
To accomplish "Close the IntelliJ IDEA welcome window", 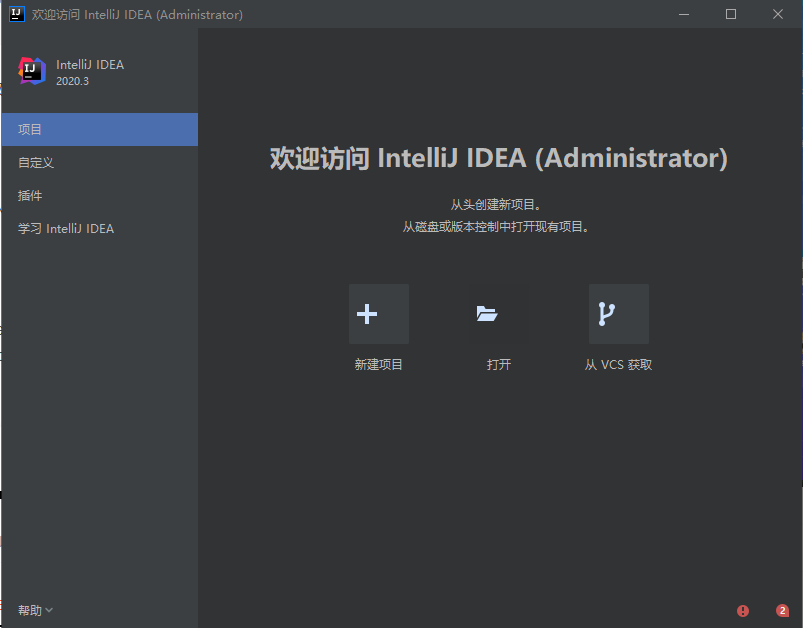I will click(778, 14).
